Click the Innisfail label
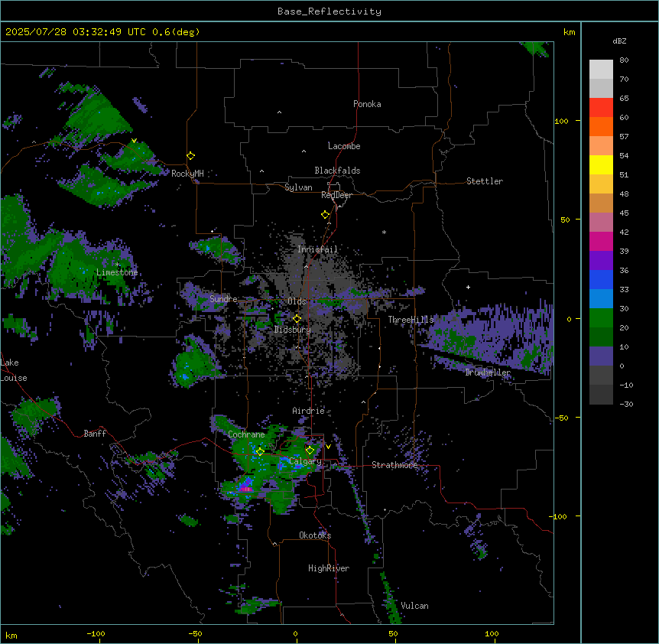 click(317, 249)
